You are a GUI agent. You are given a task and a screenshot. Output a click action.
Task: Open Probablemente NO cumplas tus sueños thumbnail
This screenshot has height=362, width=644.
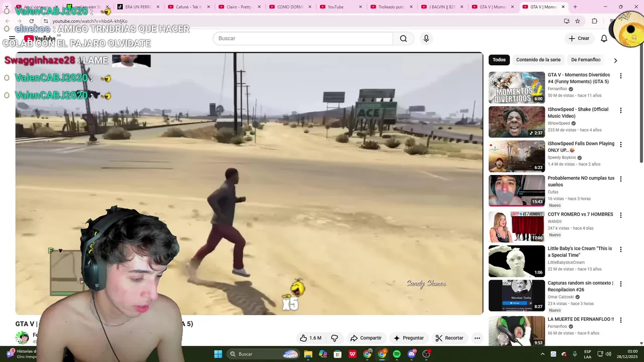tap(517, 191)
